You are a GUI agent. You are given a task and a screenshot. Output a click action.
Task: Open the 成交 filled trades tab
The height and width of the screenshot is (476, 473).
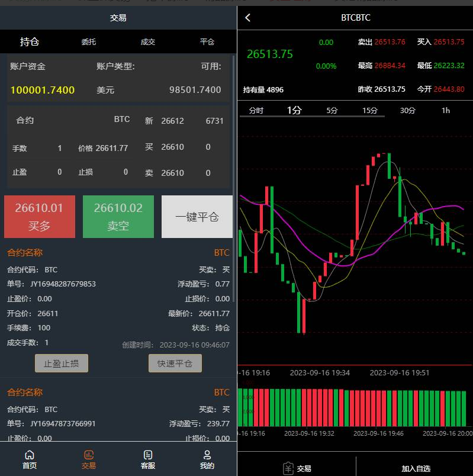148,42
